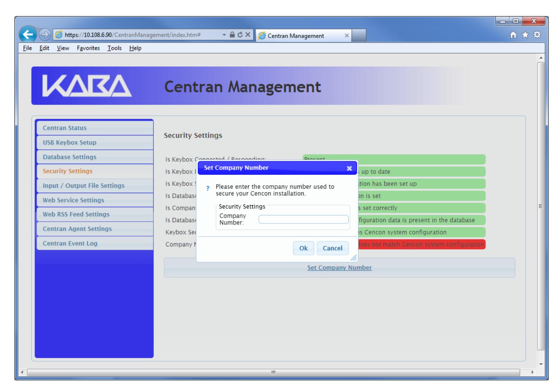Click the scroll down arrow

point(541,364)
